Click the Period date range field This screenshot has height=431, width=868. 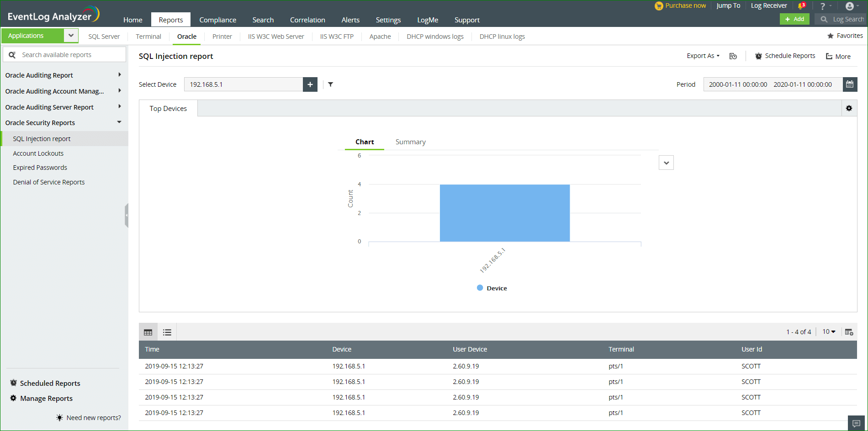pyautogui.click(x=773, y=84)
